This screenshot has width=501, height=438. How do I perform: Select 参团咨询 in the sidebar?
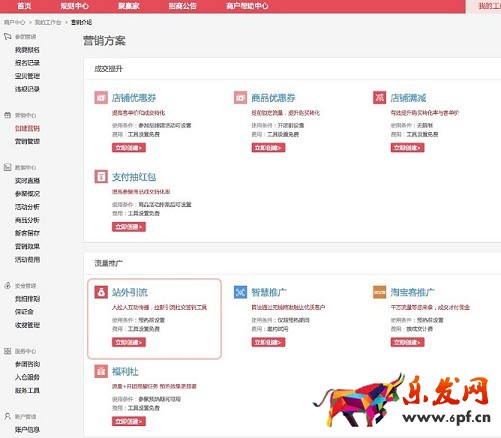tap(27, 364)
